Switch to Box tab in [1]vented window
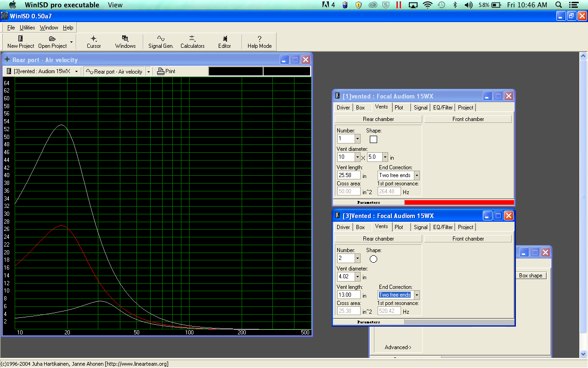The height and width of the screenshot is (368, 588). coord(360,108)
